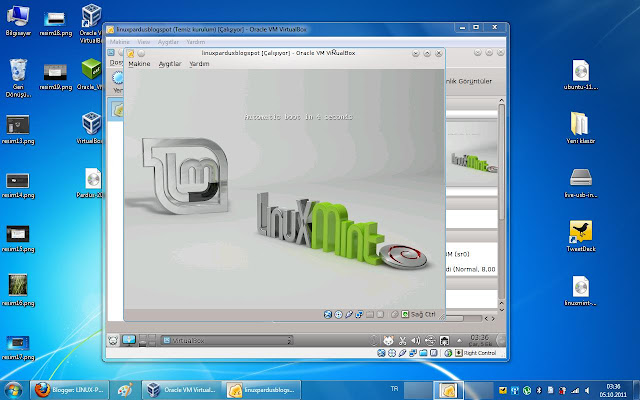
Task: Click the Linux Mint preview thumbnail
Action: coord(472,154)
